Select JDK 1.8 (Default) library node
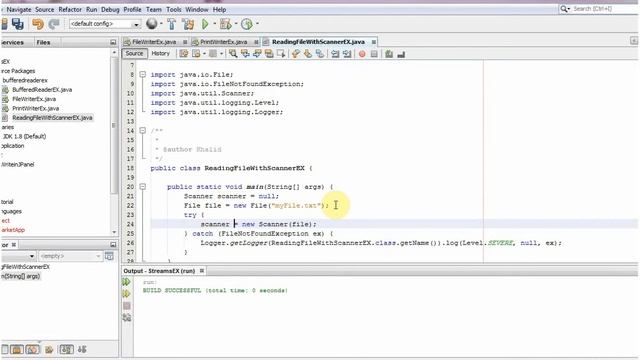 [x=24, y=136]
